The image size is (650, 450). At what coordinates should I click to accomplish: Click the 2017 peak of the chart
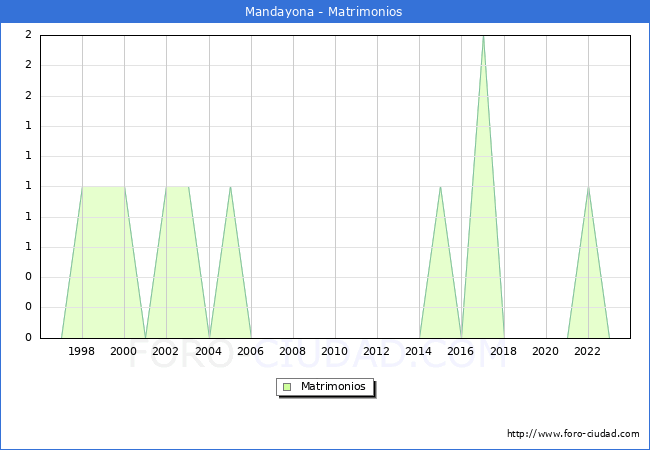click(x=483, y=36)
